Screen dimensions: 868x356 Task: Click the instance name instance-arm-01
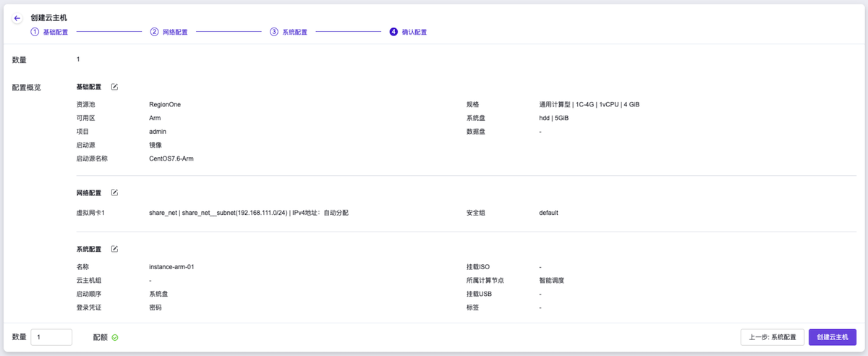click(171, 267)
